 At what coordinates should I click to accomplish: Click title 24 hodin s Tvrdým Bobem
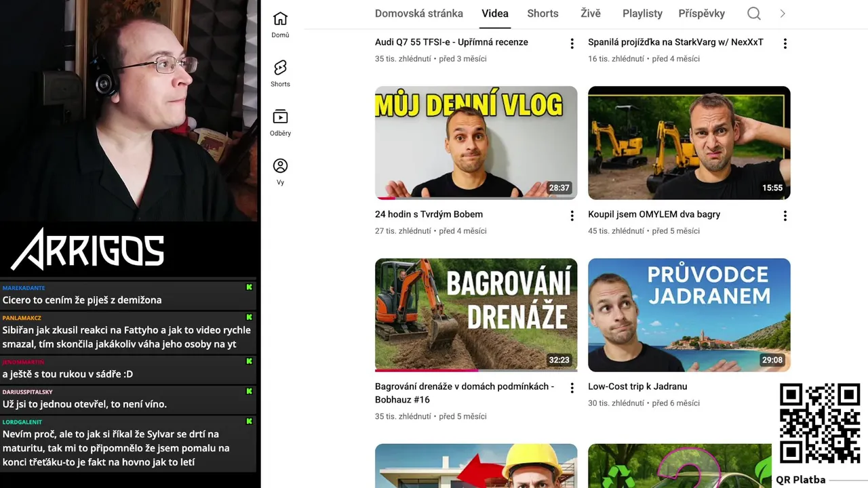[429, 214]
